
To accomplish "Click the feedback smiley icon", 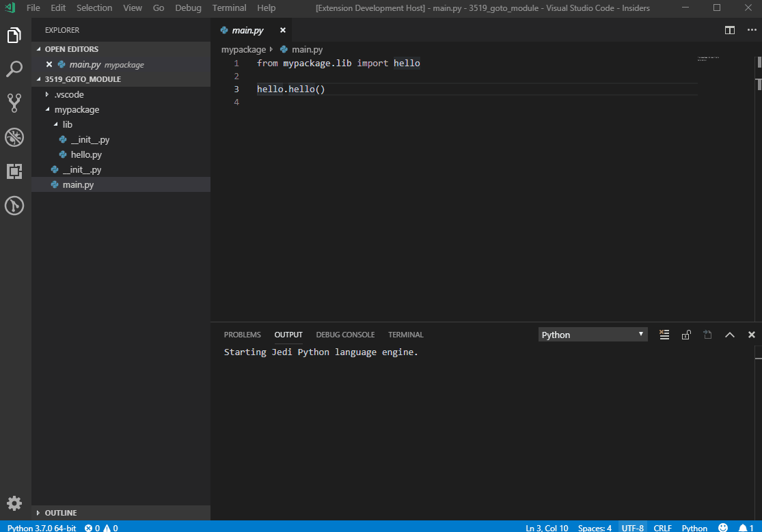I will tap(723, 528).
